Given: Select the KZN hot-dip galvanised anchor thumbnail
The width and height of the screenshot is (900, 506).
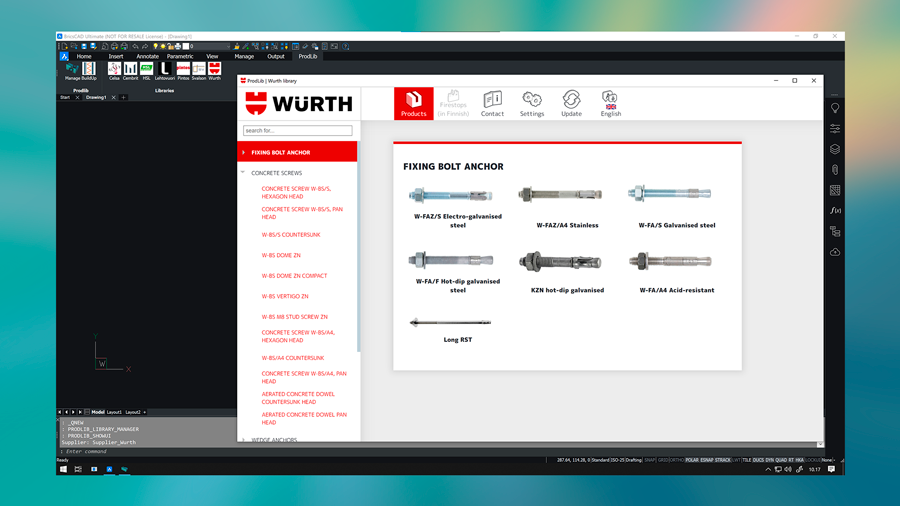Looking at the screenshot, I should pos(560,262).
